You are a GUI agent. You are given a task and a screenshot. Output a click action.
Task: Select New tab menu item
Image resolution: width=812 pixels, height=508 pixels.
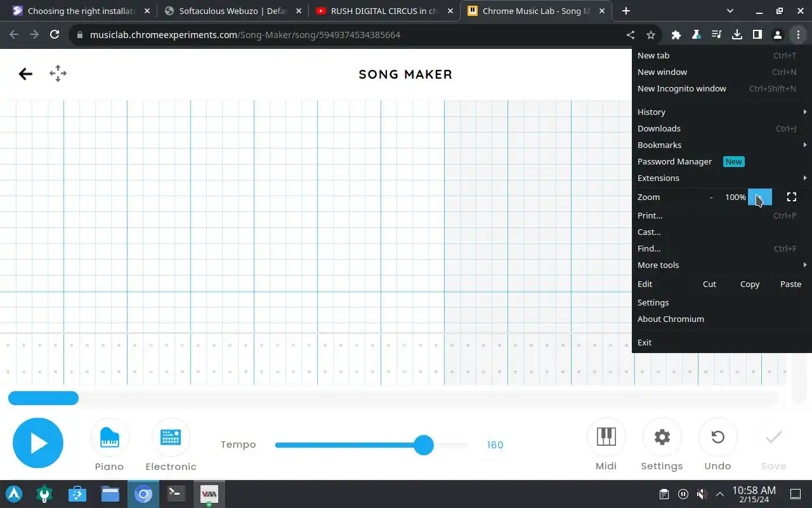(x=722, y=55)
